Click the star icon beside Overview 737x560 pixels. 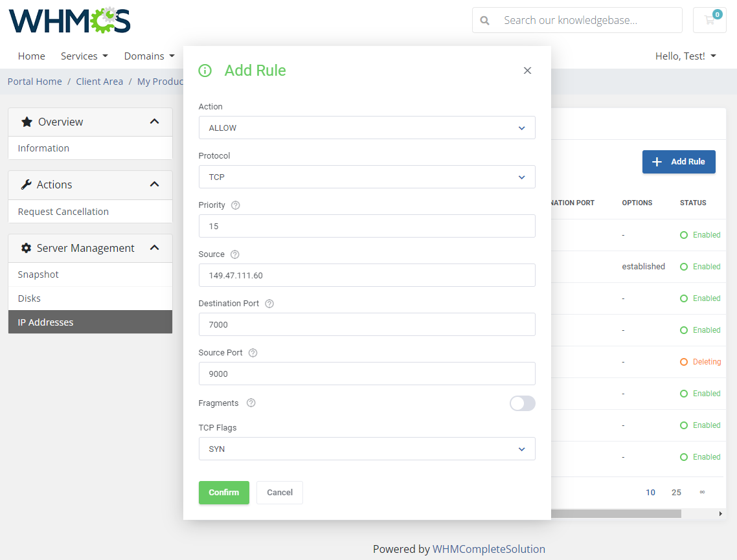click(x=27, y=121)
